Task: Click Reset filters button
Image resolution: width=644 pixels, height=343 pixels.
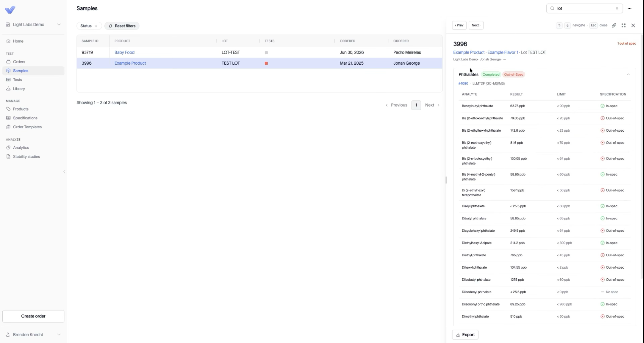Action: coord(122,26)
